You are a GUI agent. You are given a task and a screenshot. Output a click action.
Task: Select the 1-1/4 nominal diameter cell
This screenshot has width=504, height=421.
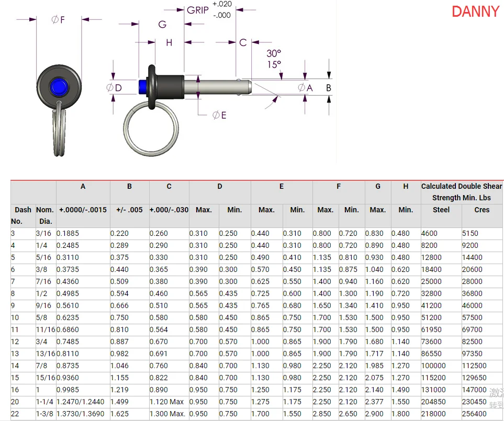click(45, 402)
